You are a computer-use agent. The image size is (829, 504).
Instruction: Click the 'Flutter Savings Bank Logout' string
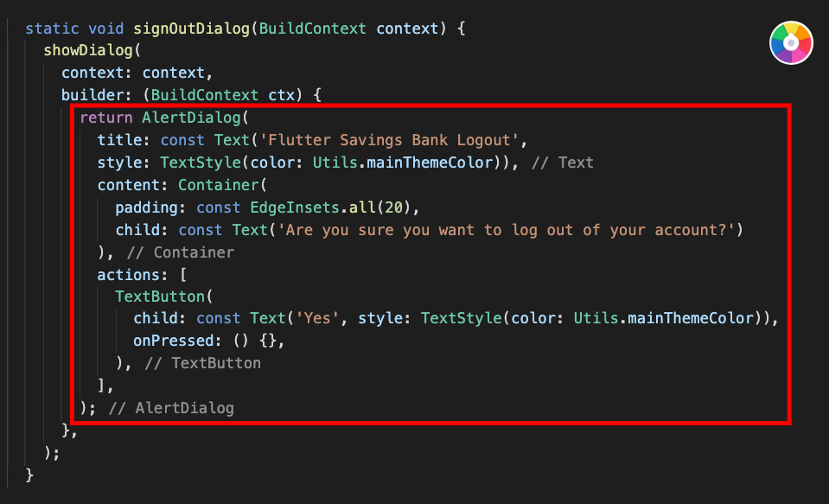click(x=389, y=140)
